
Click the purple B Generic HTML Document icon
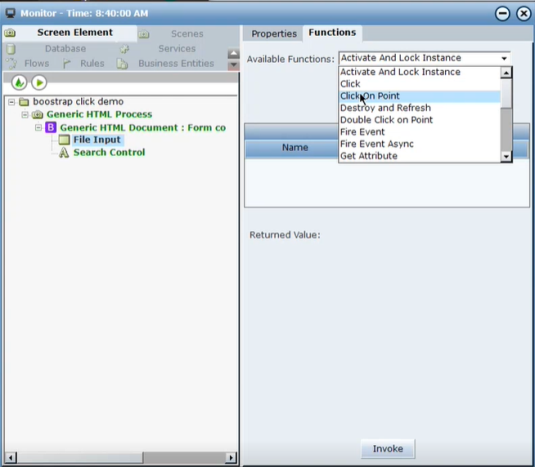click(x=50, y=128)
